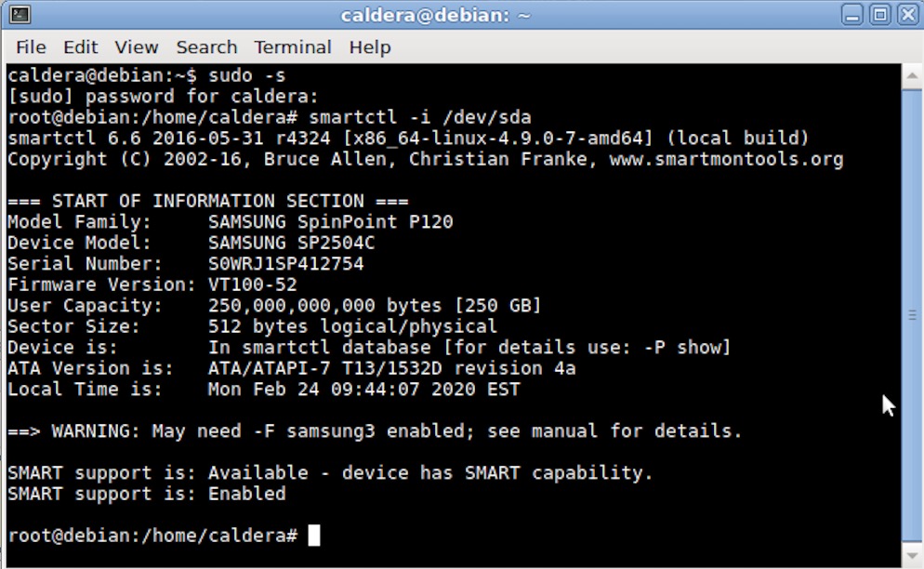Open the View menu

click(137, 47)
